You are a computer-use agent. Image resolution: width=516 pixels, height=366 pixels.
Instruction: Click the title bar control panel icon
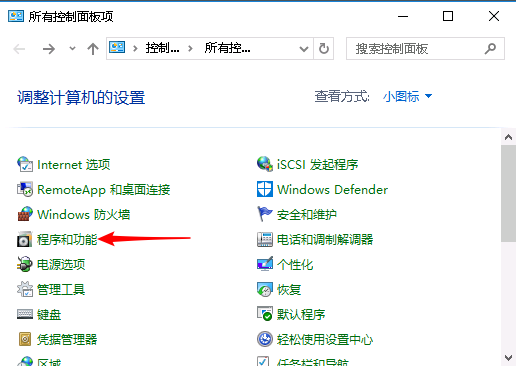click(16, 16)
